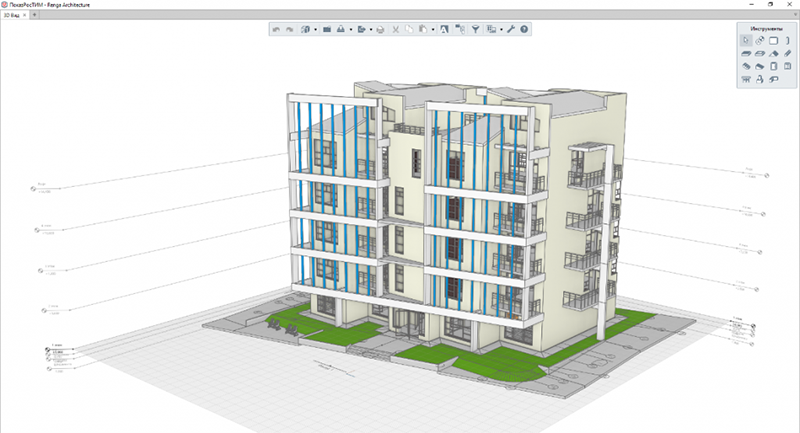Select the arrow selection tool
Viewport: 800px width, 433px height.
746,40
